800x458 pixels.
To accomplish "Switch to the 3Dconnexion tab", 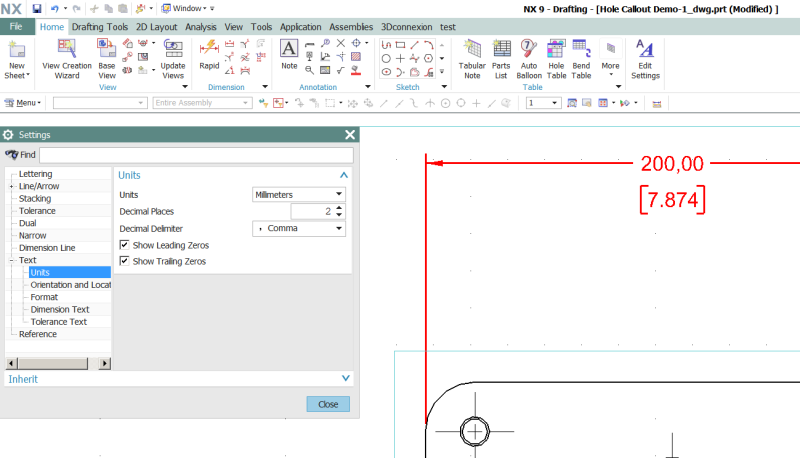I will point(406,27).
